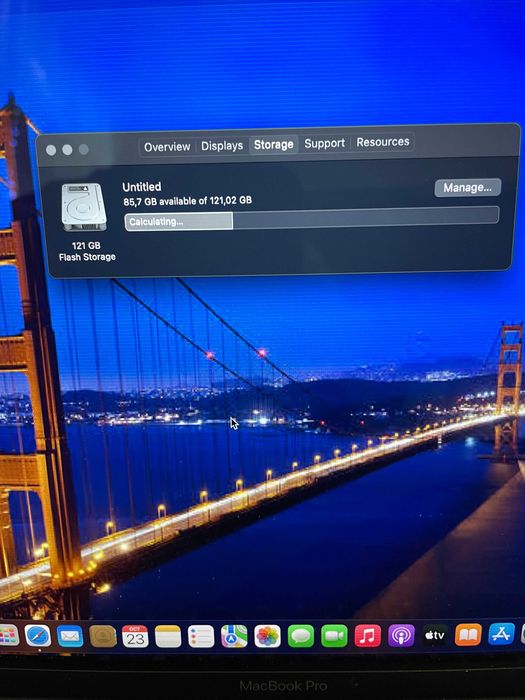Click the "85,7 GB available of 121,02 GB" text

tap(188, 201)
